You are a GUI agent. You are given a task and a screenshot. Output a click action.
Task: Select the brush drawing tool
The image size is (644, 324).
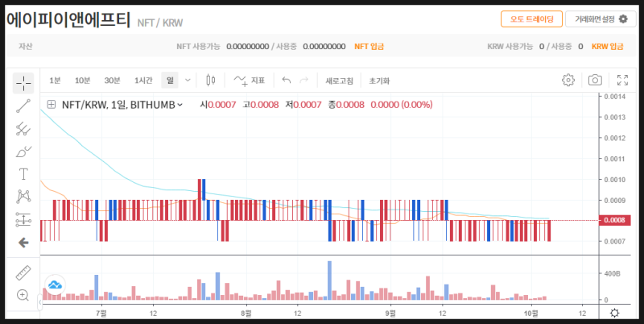(23, 152)
